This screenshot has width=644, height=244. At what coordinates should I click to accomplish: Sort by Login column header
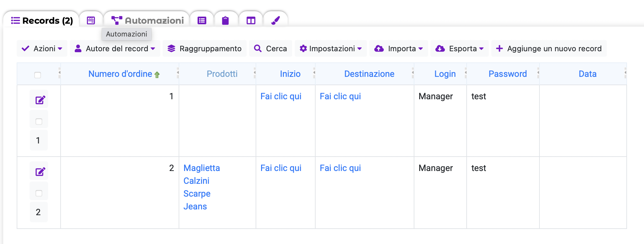[x=445, y=74]
